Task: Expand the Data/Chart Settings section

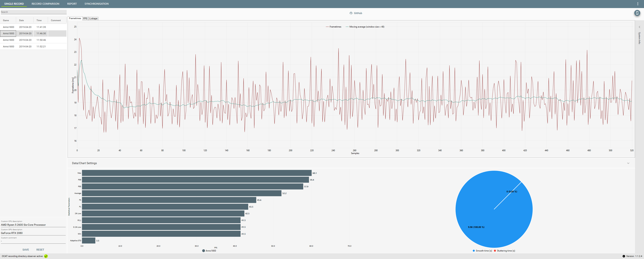Action: (x=628, y=163)
